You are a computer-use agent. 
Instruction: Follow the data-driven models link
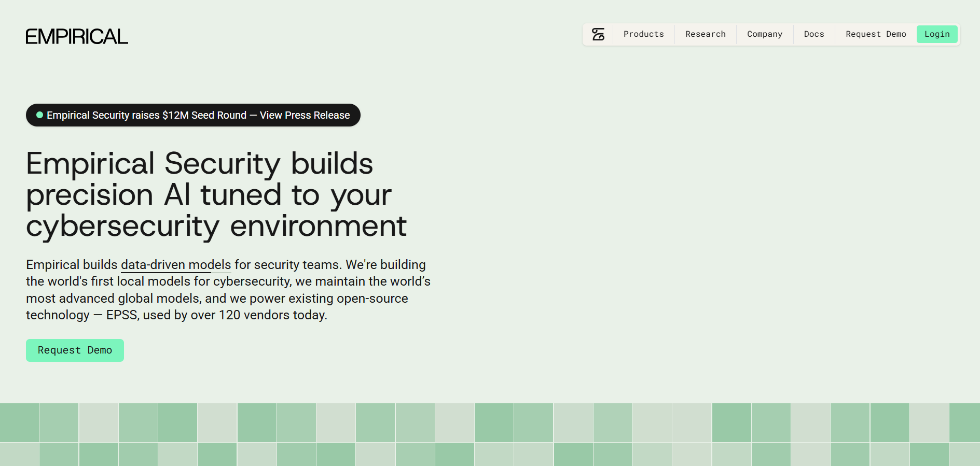(176, 265)
